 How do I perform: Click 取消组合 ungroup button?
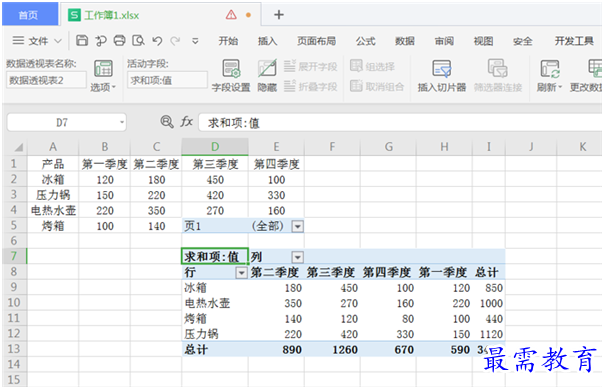click(x=377, y=86)
